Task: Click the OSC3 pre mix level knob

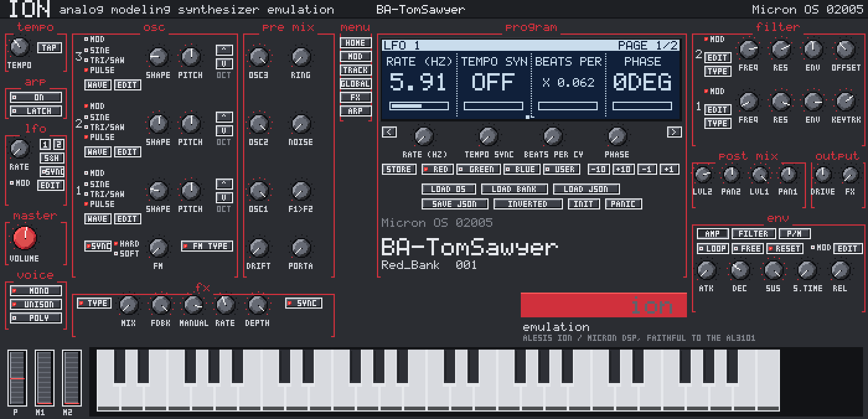Action: click(x=258, y=57)
